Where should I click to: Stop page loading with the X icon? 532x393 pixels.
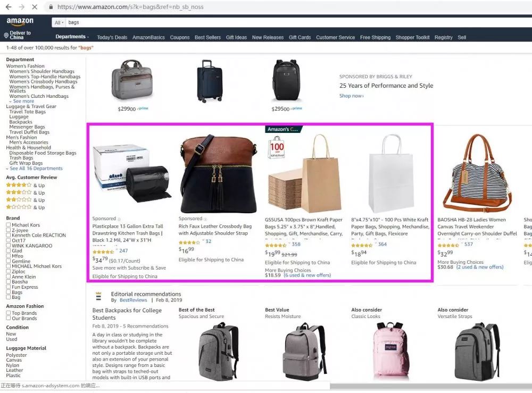point(34,7)
